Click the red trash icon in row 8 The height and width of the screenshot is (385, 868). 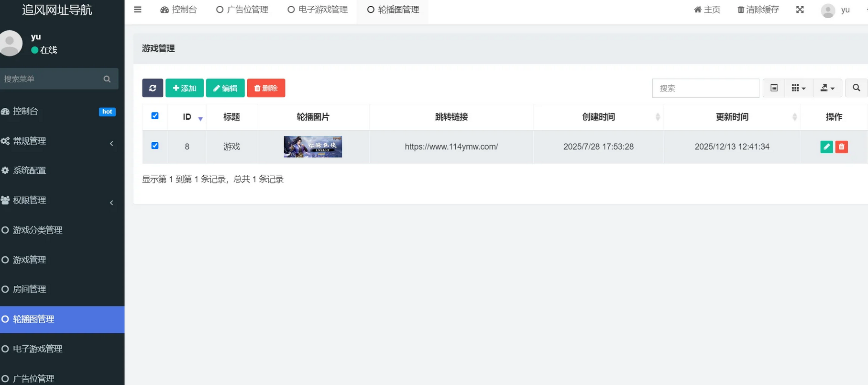842,147
